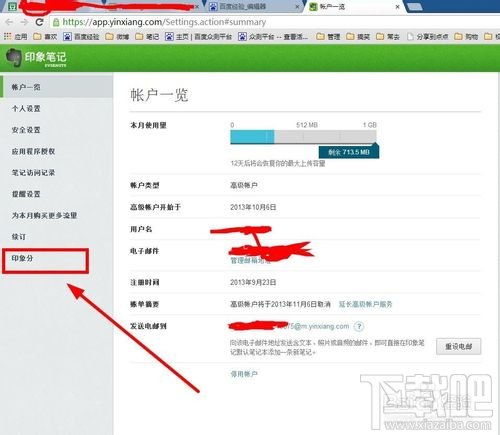This screenshot has height=435, width=500.
Task: Open the 常去 bookmark folder
Action: (x=388, y=36)
